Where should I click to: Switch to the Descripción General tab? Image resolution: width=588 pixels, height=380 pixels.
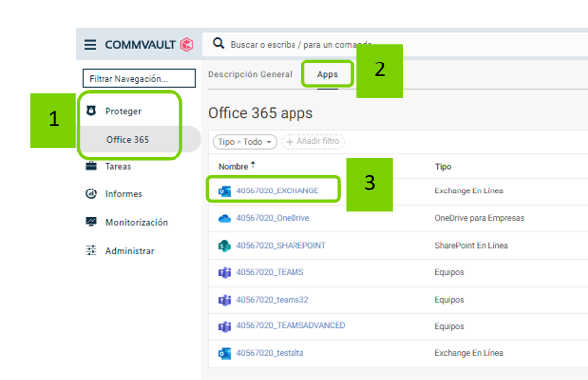[x=250, y=74]
